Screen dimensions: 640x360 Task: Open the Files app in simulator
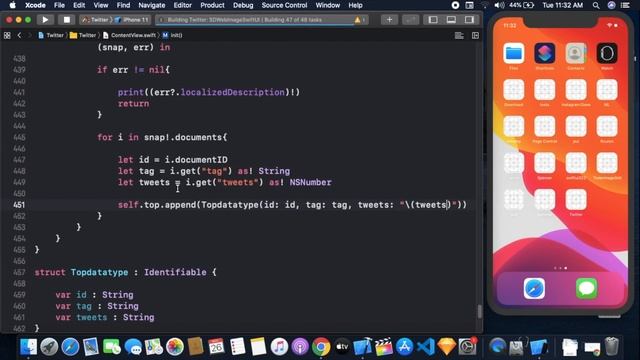click(513, 53)
